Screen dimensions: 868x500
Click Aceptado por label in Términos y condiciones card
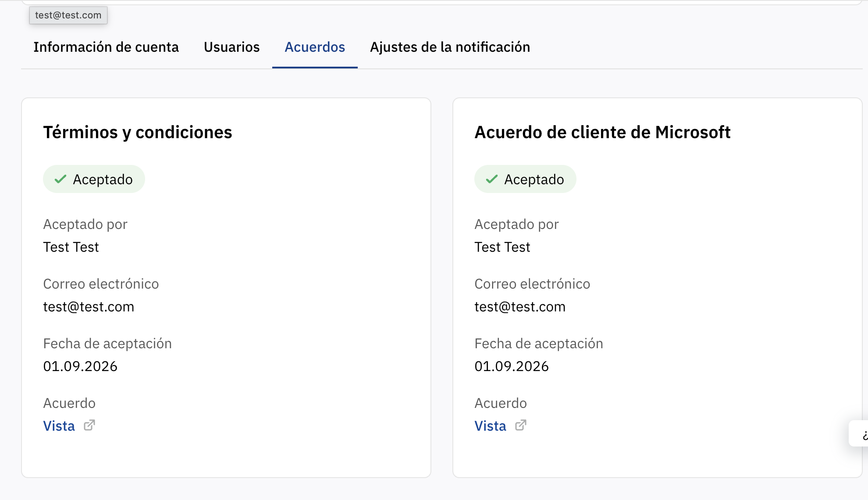point(85,224)
